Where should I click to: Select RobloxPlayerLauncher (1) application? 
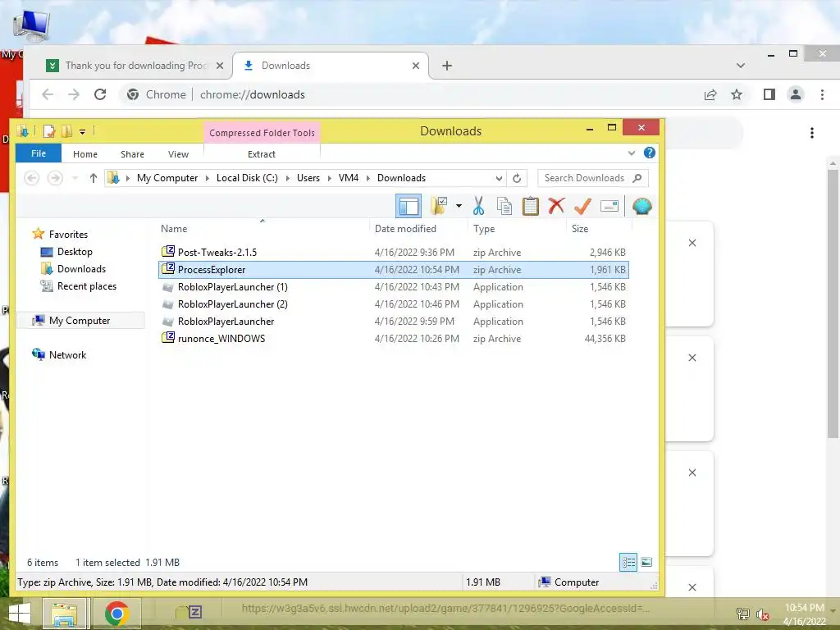click(394, 286)
